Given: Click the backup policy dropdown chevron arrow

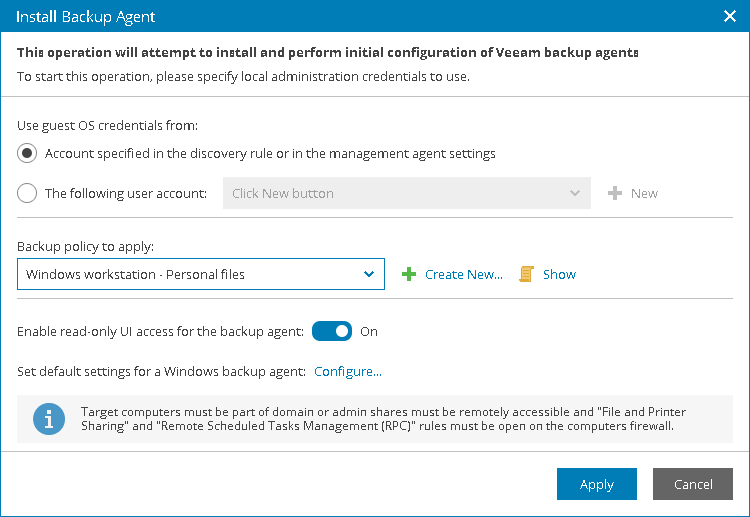Looking at the screenshot, I should pos(369,274).
